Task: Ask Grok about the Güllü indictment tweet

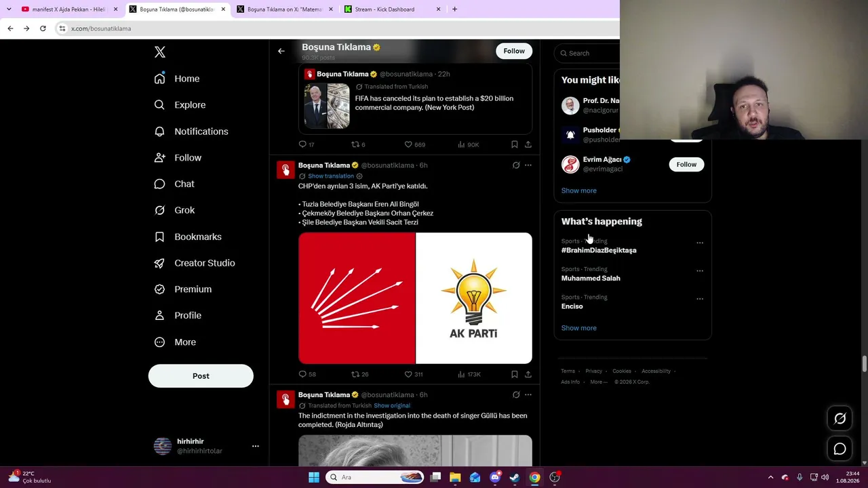Action: pos(516,394)
